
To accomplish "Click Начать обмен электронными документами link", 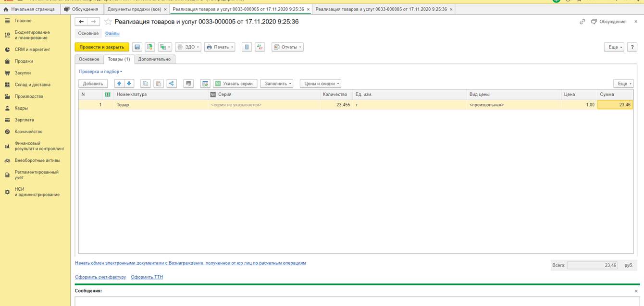I will pos(190,263).
